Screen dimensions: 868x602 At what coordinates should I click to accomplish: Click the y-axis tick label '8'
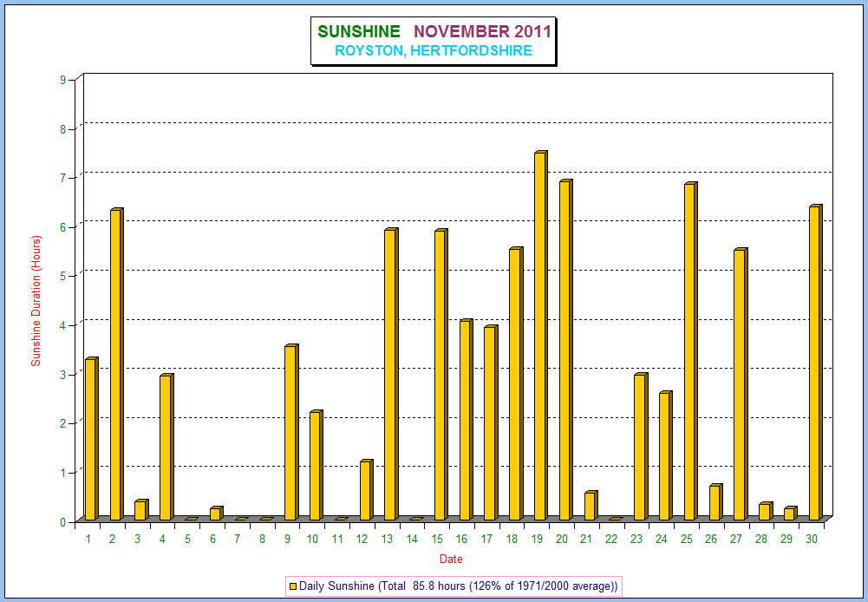coord(62,129)
